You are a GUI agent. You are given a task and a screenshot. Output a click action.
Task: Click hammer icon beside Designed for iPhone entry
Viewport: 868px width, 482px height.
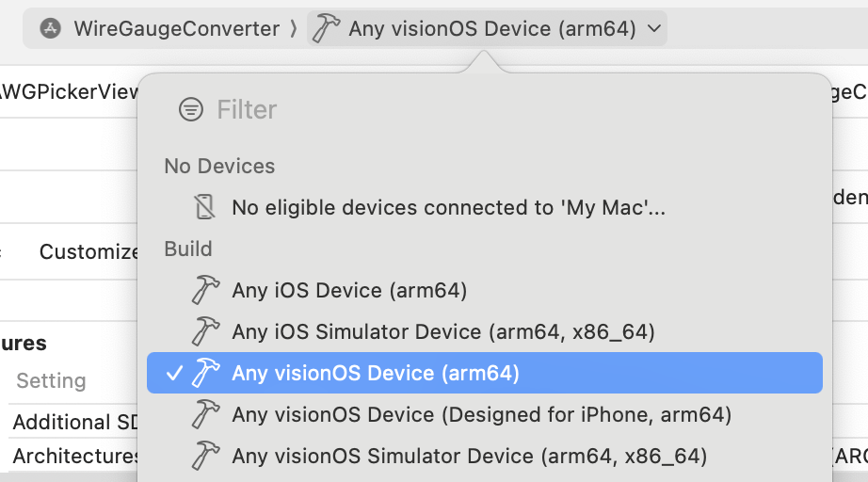(x=205, y=414)
